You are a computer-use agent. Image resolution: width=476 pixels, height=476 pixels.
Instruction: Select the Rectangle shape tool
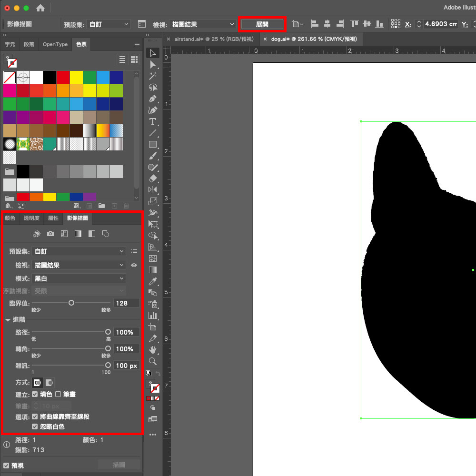click(x=153, y=144)
